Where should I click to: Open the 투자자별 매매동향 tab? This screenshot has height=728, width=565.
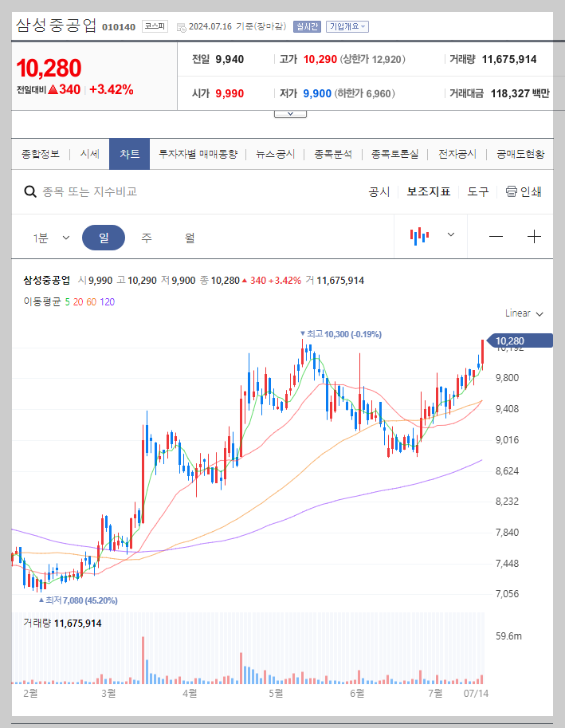pos(198,154)
